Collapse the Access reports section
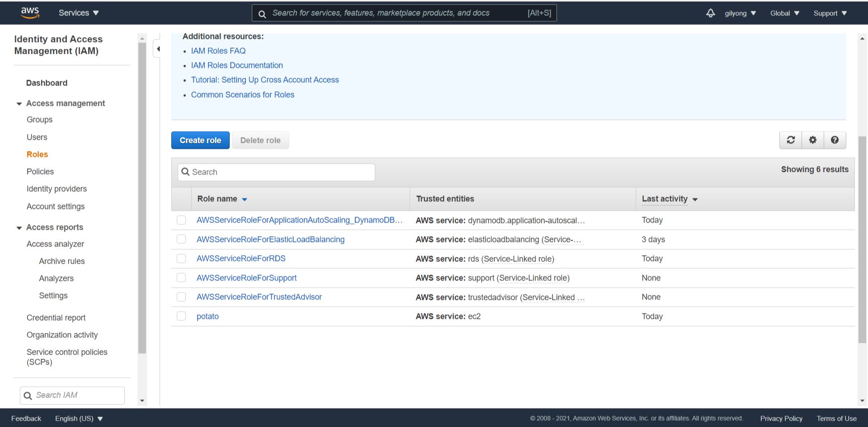This screenshot has width=868, height=427. tap(19, 228)
